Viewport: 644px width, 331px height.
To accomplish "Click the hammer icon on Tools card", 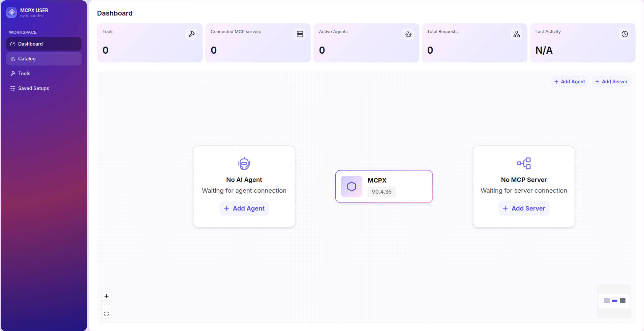I will [192, 34].
